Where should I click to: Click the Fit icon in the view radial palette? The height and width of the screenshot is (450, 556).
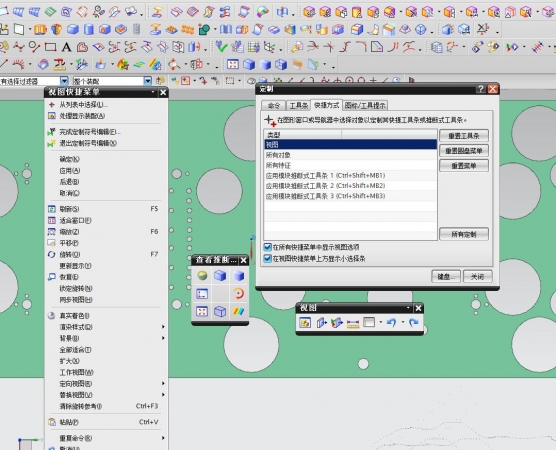point(202,311)
